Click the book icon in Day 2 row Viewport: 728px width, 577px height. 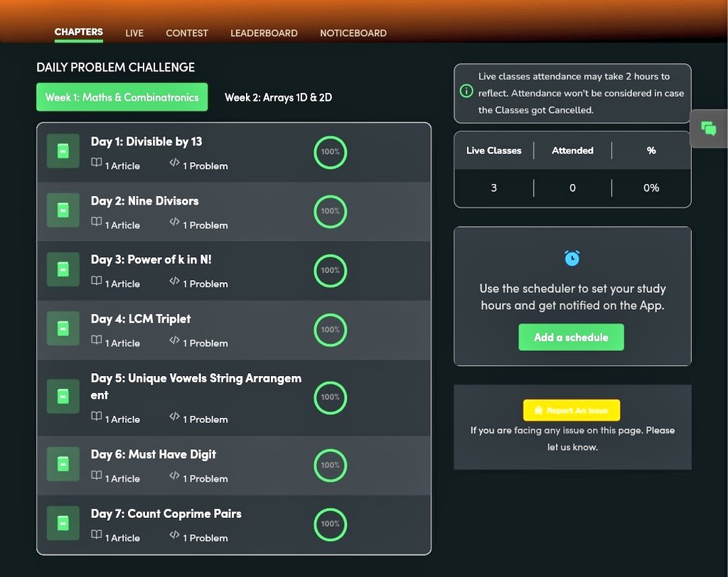tap(97, 222)
